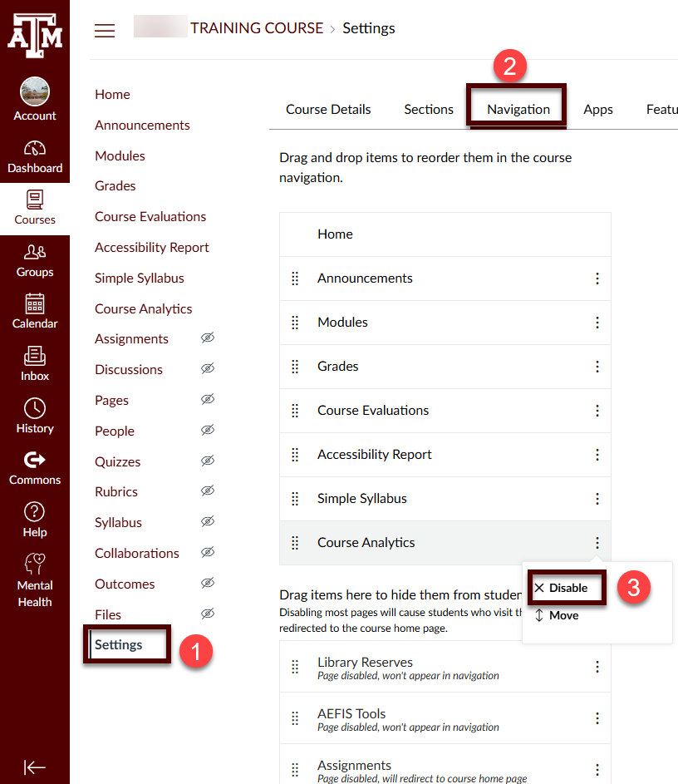
Task: Open options menu for Announcements row
Action: point(597,279)
